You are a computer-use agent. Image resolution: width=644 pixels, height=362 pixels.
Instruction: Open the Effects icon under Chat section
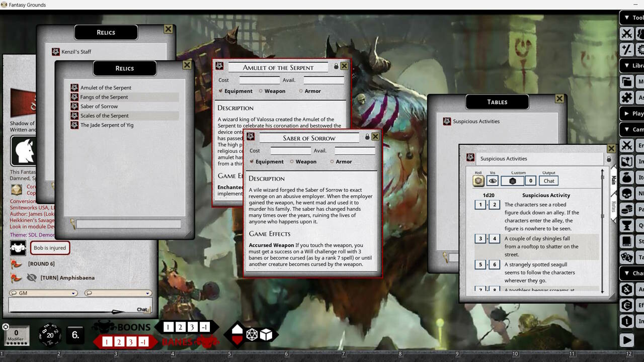[x=627, y=305]
